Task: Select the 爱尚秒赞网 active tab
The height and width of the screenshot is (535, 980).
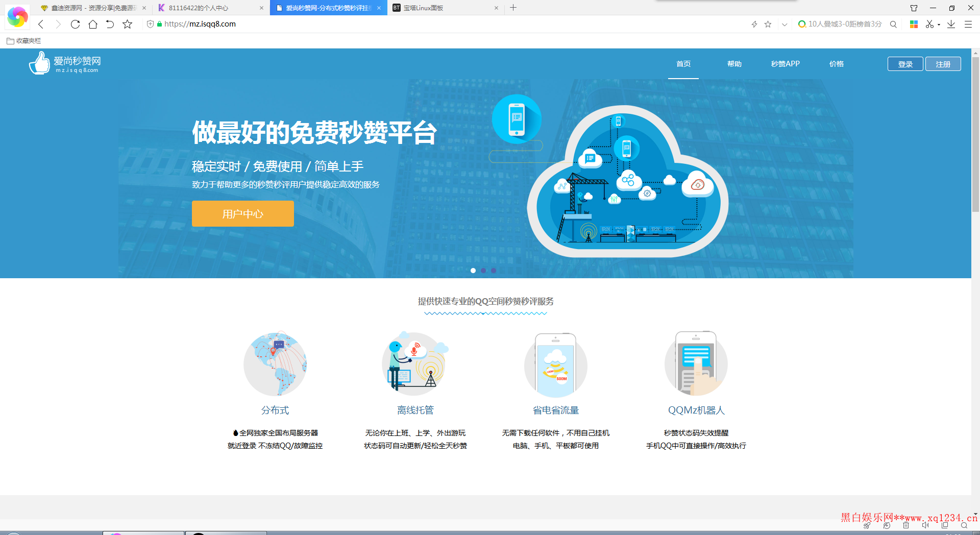Action: [x=328, y=8]
